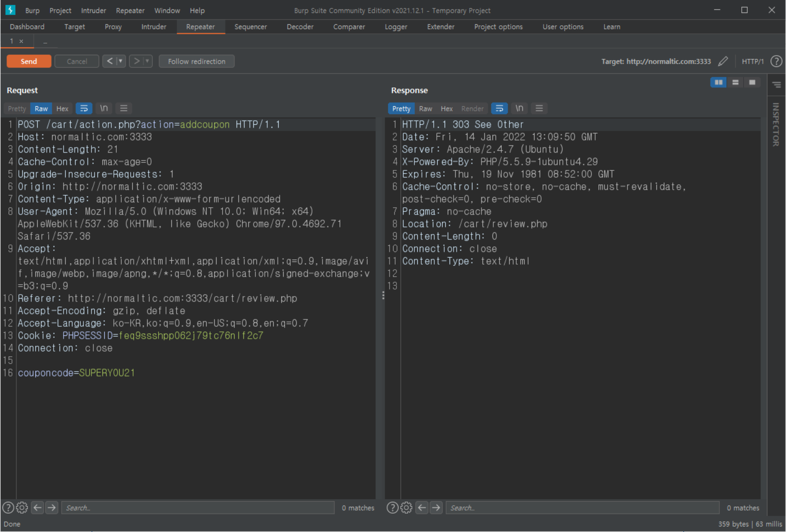
Task: Open history dropdown beside forward arrow
Action: click(x=148, y=61)
